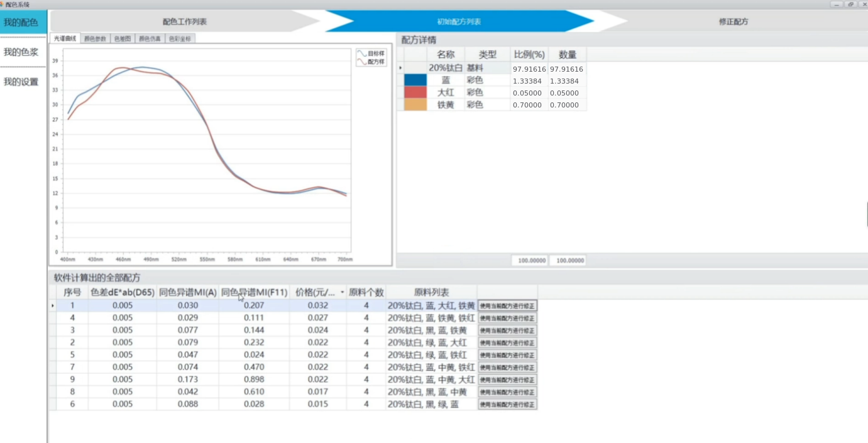Sort by 同色异谱MI(F11) column header
Image resolution: width=868 pixels, height=443 pixels.
pyautogui.click(x=254, y=292)
